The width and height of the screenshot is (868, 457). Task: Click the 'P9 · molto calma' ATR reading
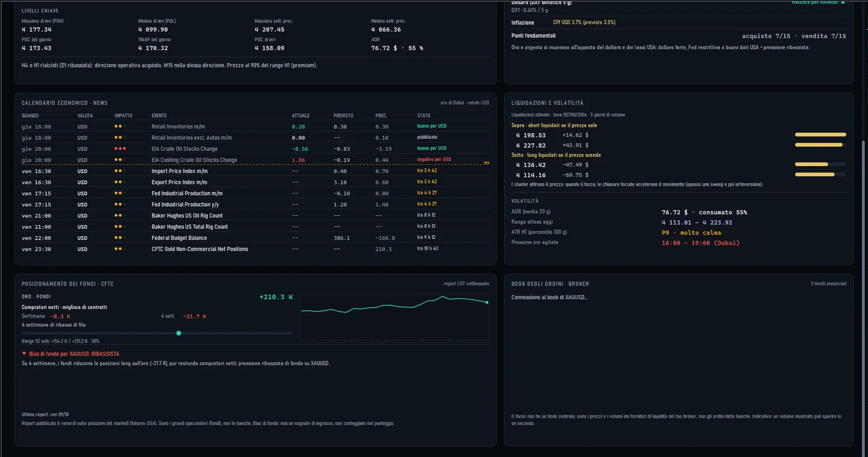click(x=691, y=233)
